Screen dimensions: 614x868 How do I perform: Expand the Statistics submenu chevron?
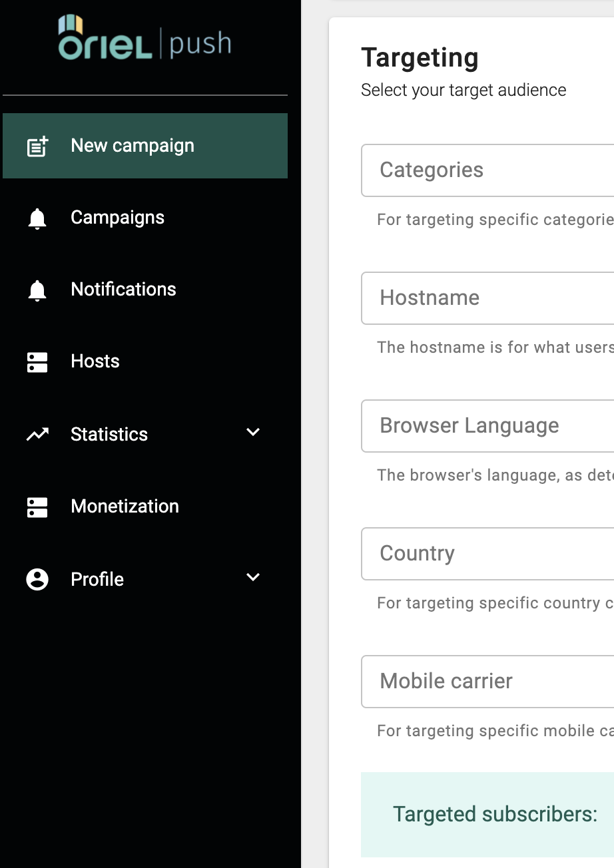tap(253, 433)
